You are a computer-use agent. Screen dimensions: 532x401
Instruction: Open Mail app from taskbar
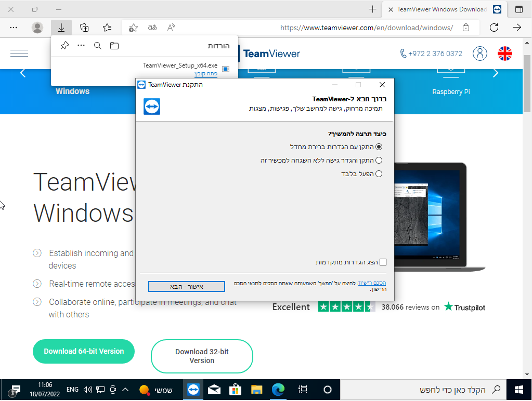[214, 390]
